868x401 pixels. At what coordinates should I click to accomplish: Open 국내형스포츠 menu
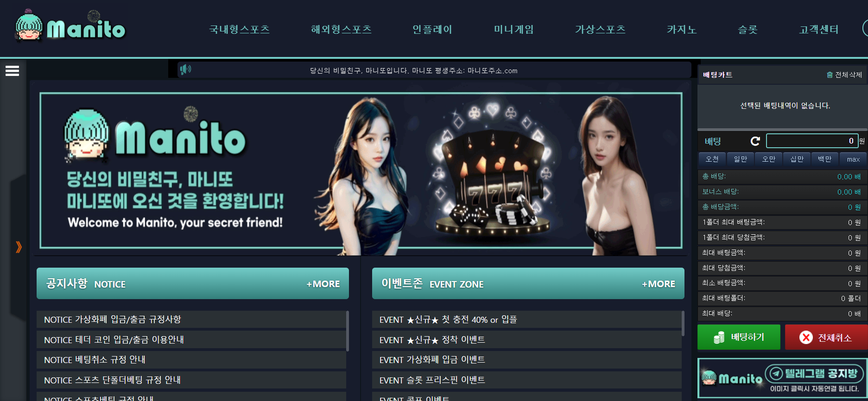coord(239,29)
